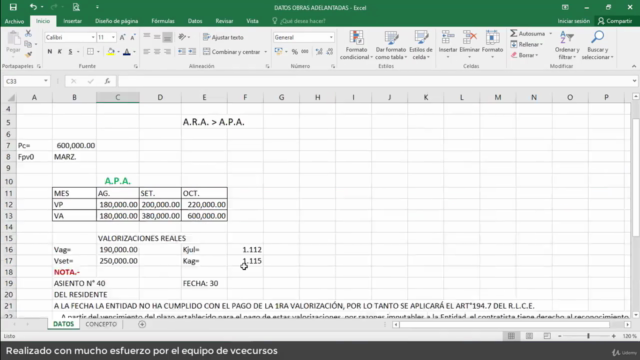Screen dimensions: 640x360
Task: Click Autosuma sigma button
Action: click(x=527, y=33)
